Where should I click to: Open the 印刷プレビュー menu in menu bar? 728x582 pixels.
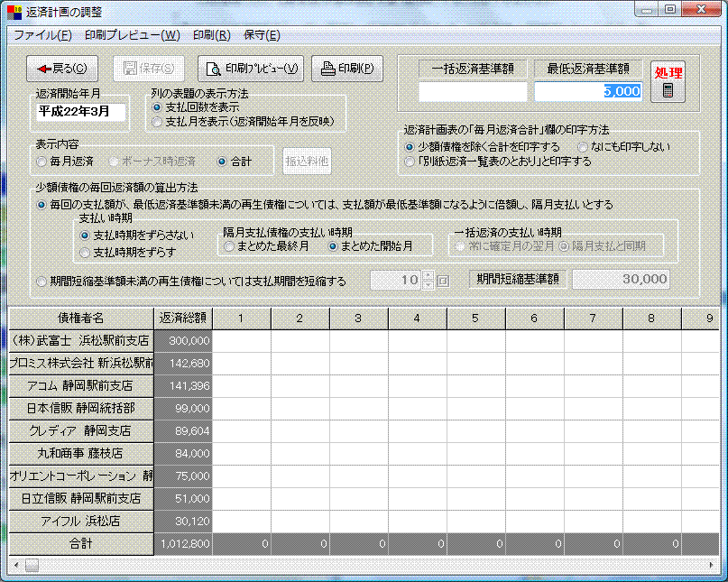[x=133, y=35]
